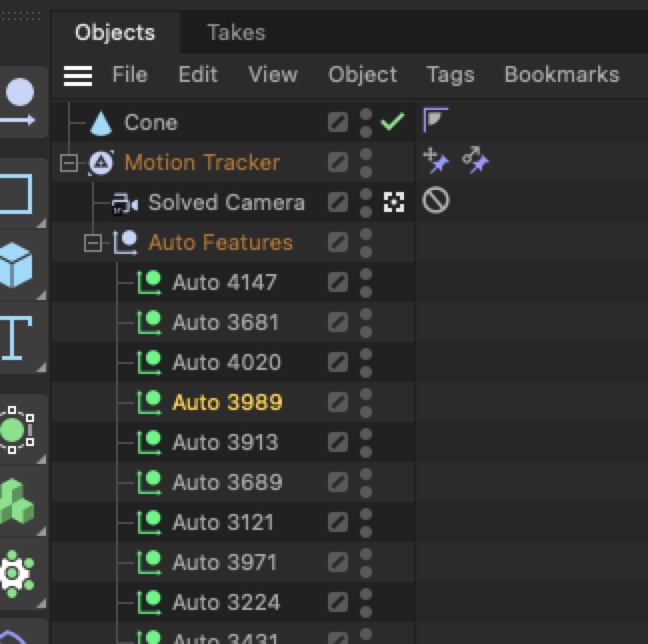
Task: Click the Phong tag on Cone
Action: coord(435,121)
